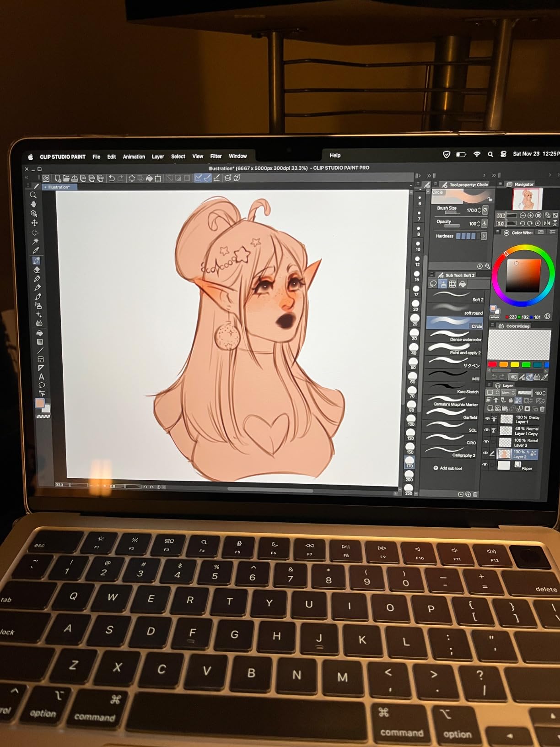
Task: Select the Balloon tool
Action: coord(42,385)
